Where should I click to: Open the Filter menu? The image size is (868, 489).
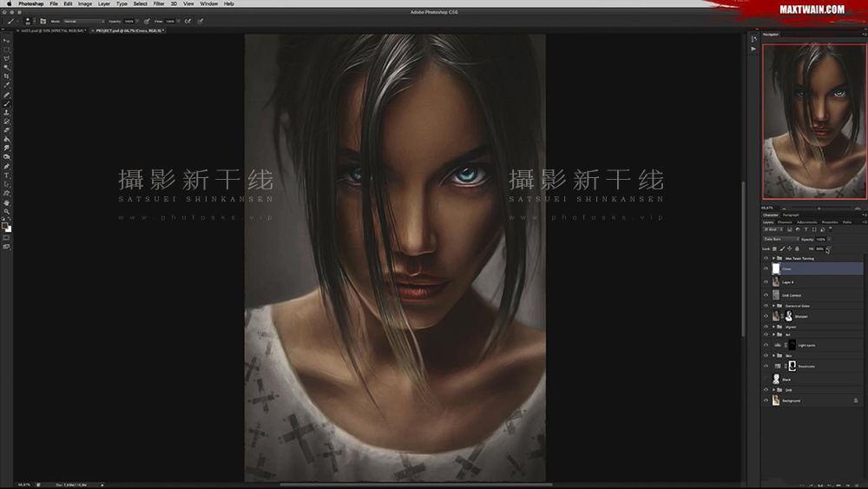(x=159, y=3)
